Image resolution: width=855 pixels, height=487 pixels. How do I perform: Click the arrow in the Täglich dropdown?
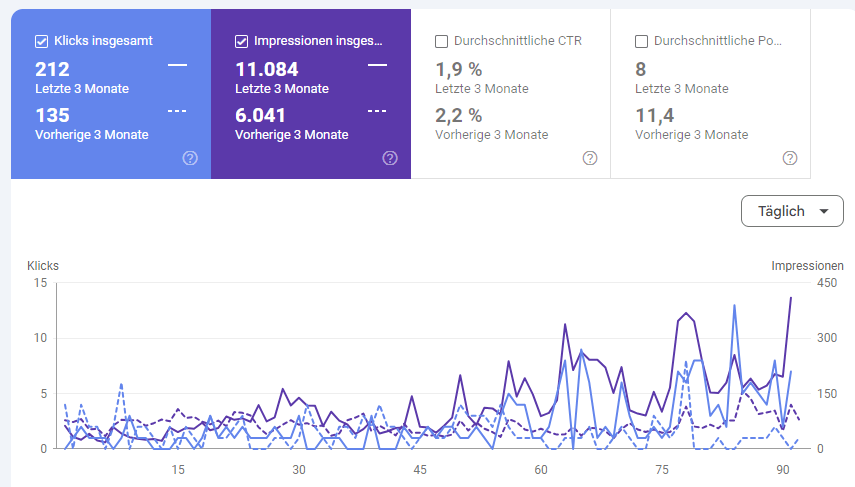[x=823, y=212]
